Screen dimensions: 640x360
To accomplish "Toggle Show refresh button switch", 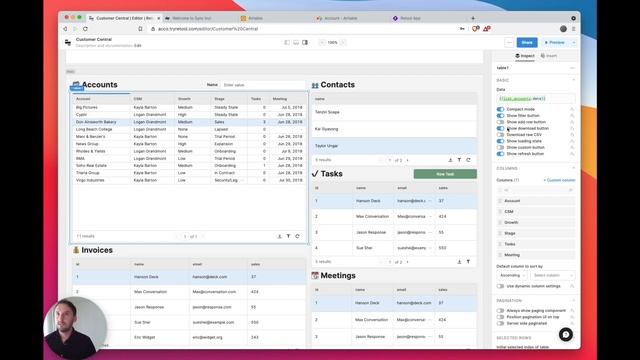I will click(x=500, y=154).
